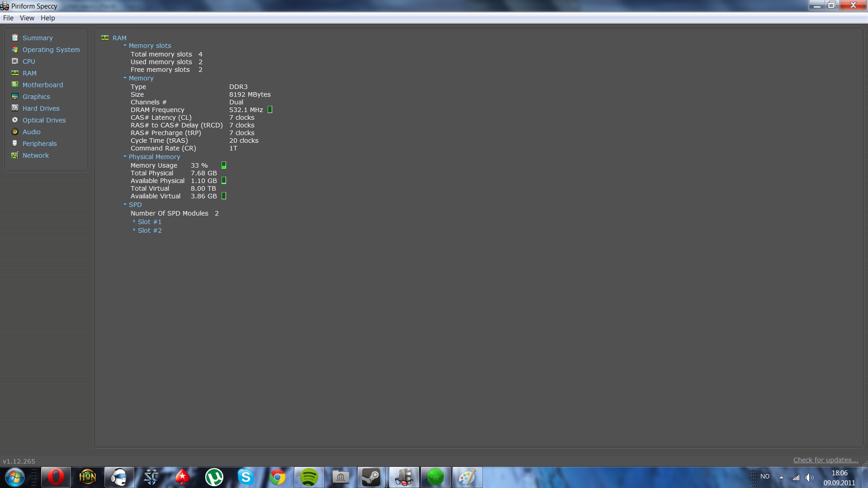Open Spotify from the taskbar
Screen dimensions: 868x488
(309, 477)
